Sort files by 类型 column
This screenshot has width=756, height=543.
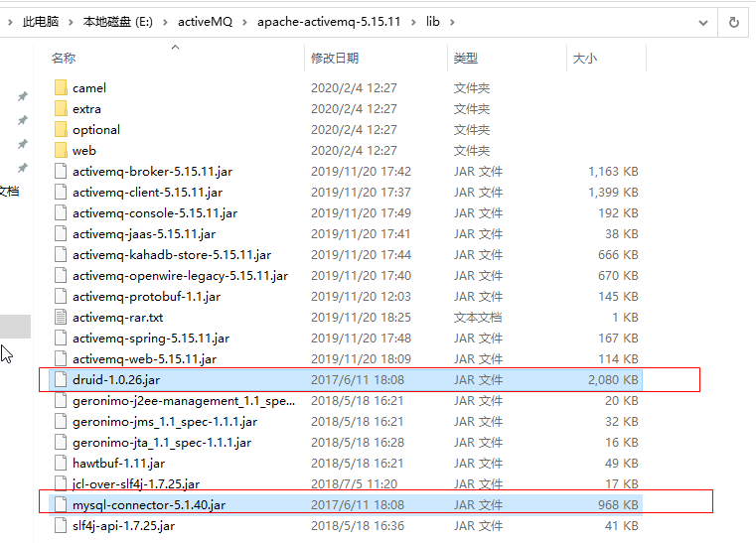[466, 59]
